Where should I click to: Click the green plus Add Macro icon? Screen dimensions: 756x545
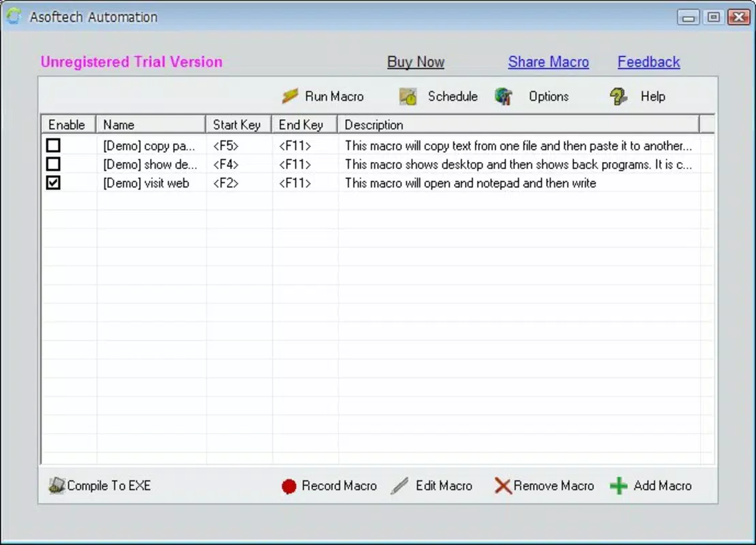coord(618,486)
